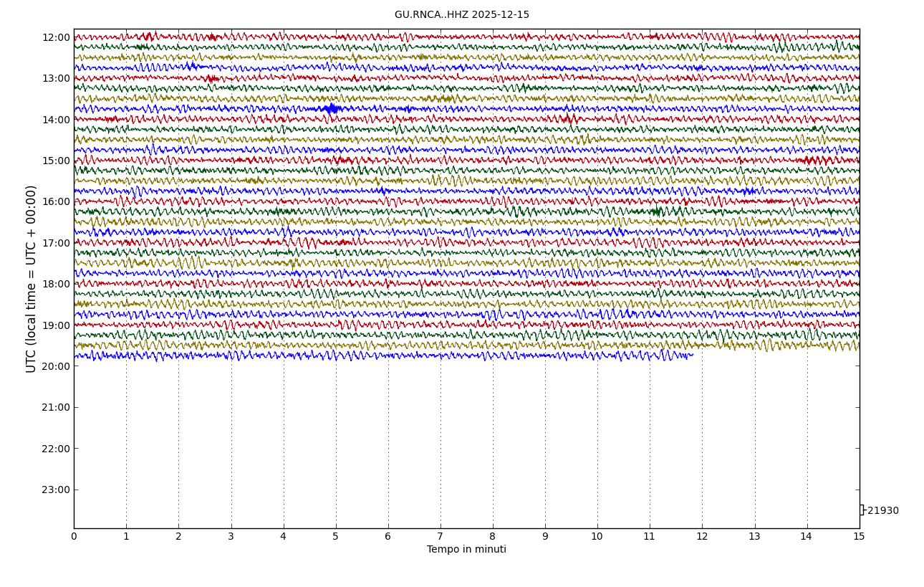
Task: Click the 21930 amplitude scale label
Action: click(882, 511)
